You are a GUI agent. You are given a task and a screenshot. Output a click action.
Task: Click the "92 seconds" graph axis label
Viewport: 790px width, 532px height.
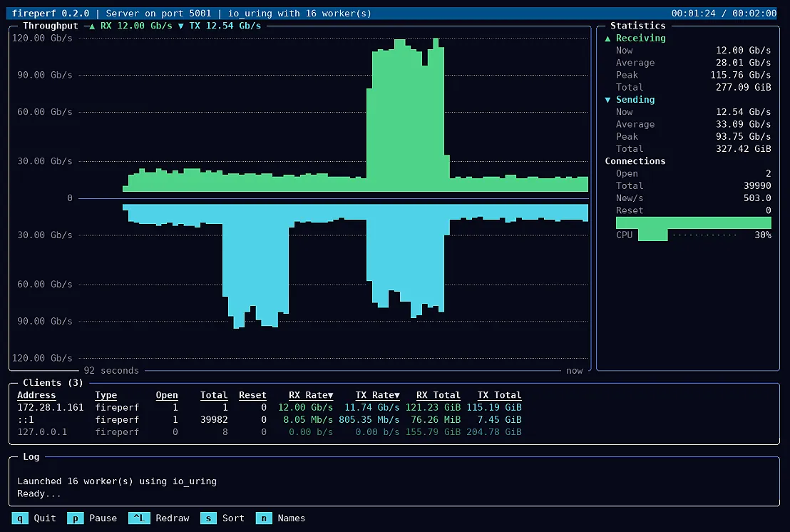(x=111, y=370)
